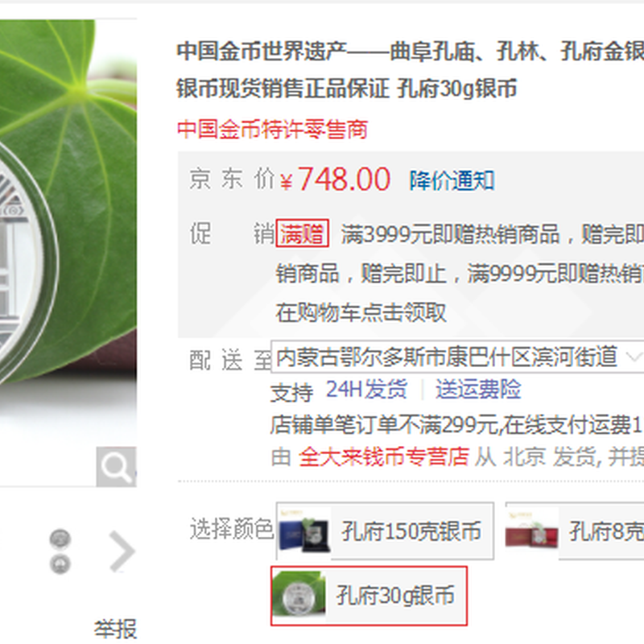Viewport: 644px width, 644px height.
Task: Click the 24H发货 service link
Action: click(x=366, y=389)
